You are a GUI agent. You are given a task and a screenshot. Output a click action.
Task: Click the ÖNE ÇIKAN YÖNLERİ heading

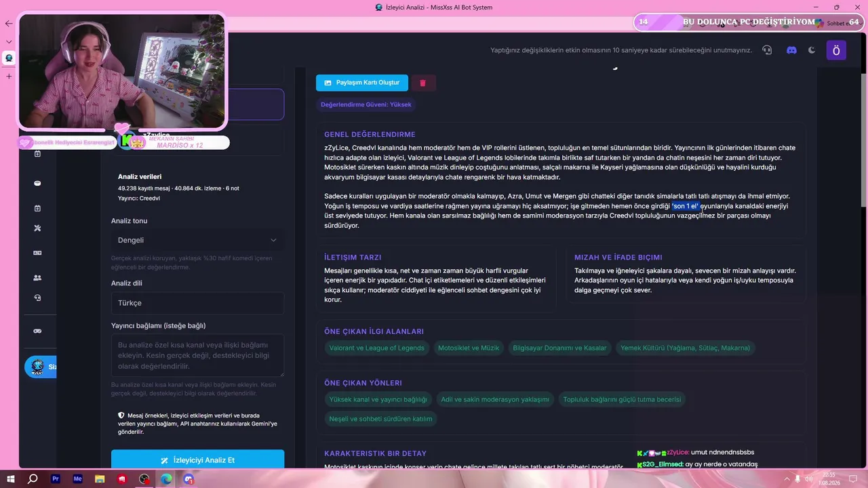point(363,383)
